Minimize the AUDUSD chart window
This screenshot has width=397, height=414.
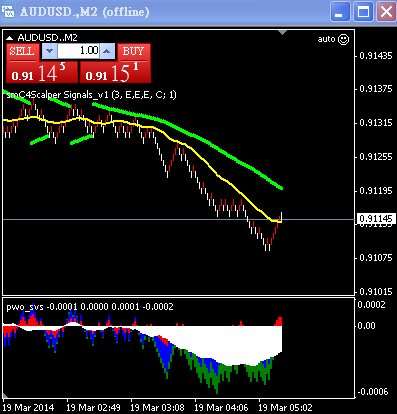340,12
